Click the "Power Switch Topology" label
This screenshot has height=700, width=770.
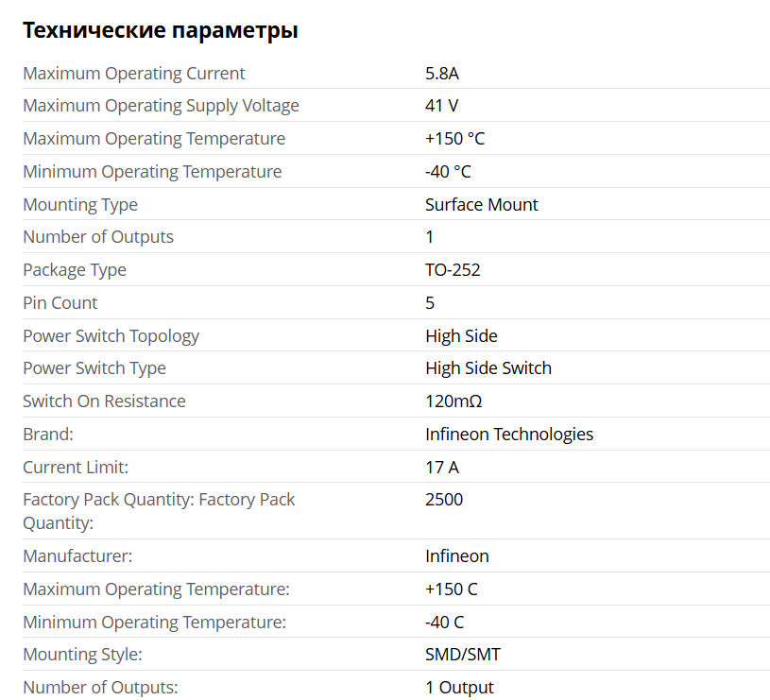[x=111, y=336]
